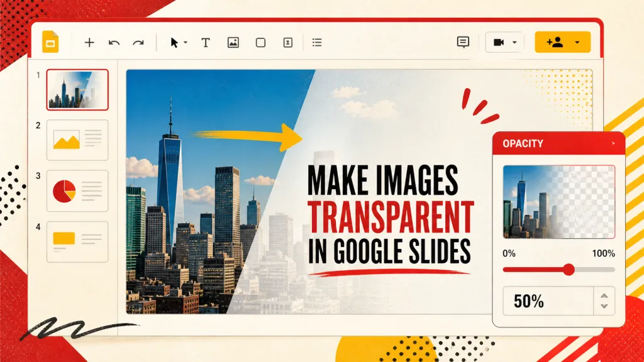The width and height of the screenshot is (644, 362).
Task: Click the 'IN GOOGLE SLIDES' text
Action: [389, 250]
